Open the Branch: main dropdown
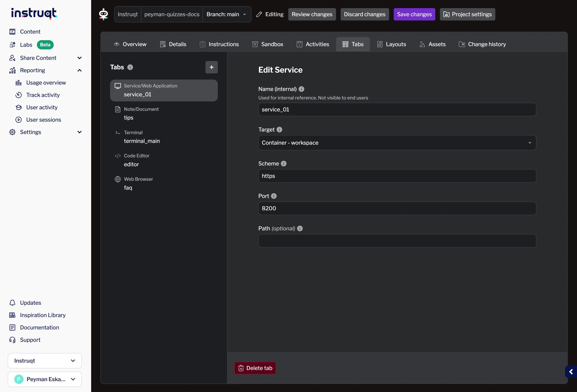Image resolution: width=577 pixels, height=392 pixels. coord(226,14)
